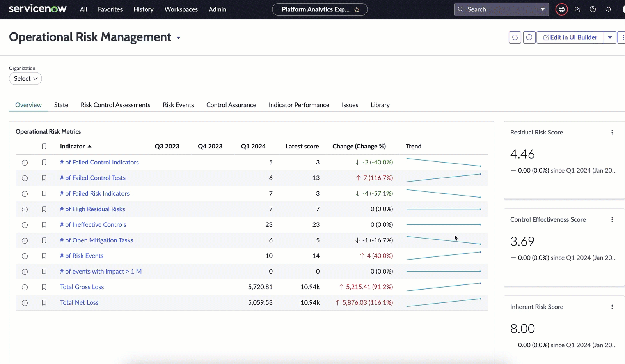Open the # of Risk Events link
The image size is (625, 364).
pos(82,256)
